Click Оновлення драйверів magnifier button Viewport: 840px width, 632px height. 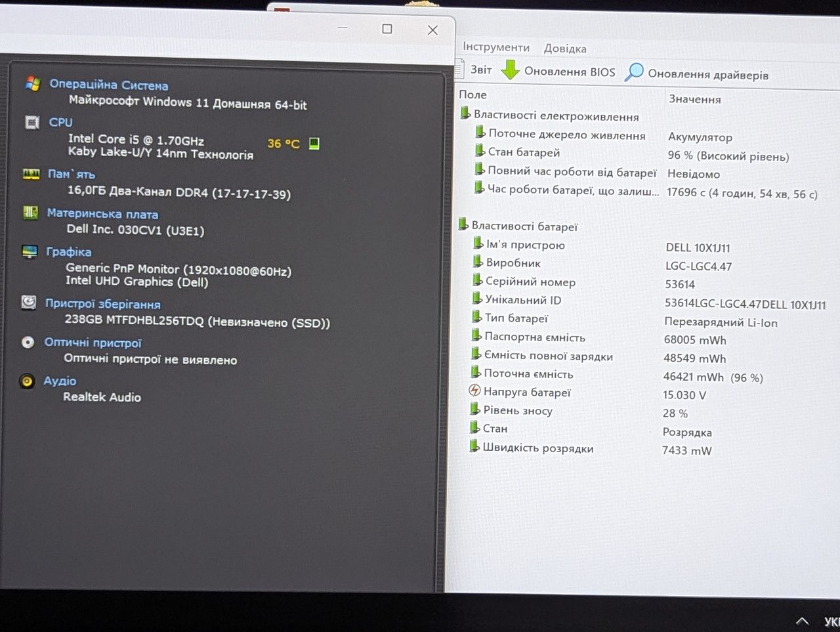pos(696,74)
